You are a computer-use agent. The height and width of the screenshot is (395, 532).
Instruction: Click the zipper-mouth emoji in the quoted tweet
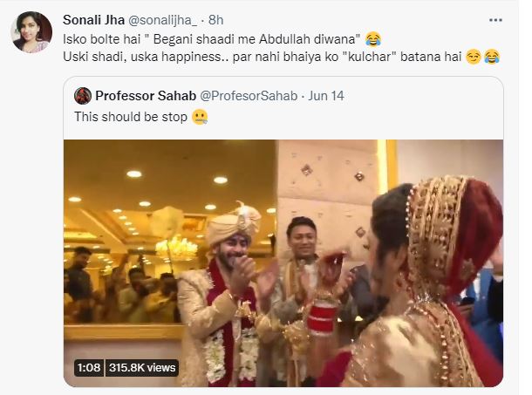click(200, 117)
